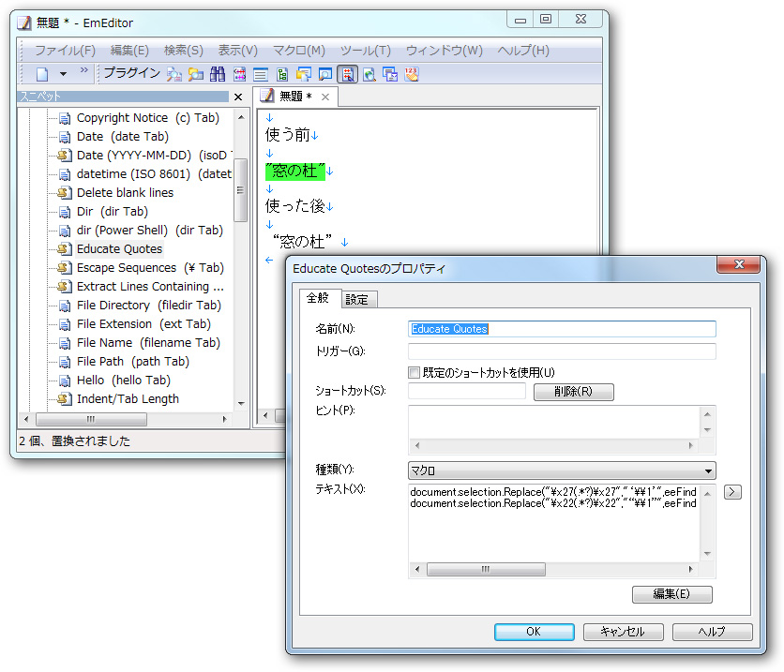
Task: Click the snippet list scroll-down arrow
Action: (242, 403)
